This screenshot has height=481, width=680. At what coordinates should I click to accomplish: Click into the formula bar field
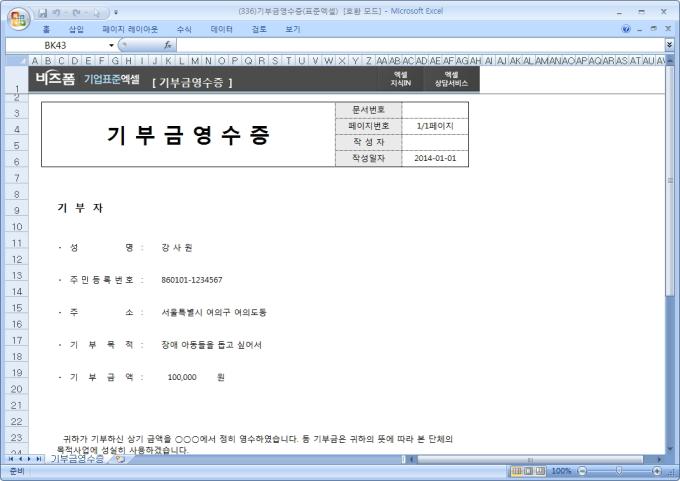[x=420, y=45]
